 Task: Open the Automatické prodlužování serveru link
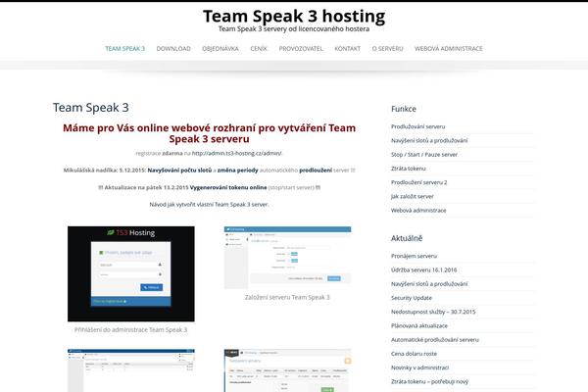click(435, 340)
